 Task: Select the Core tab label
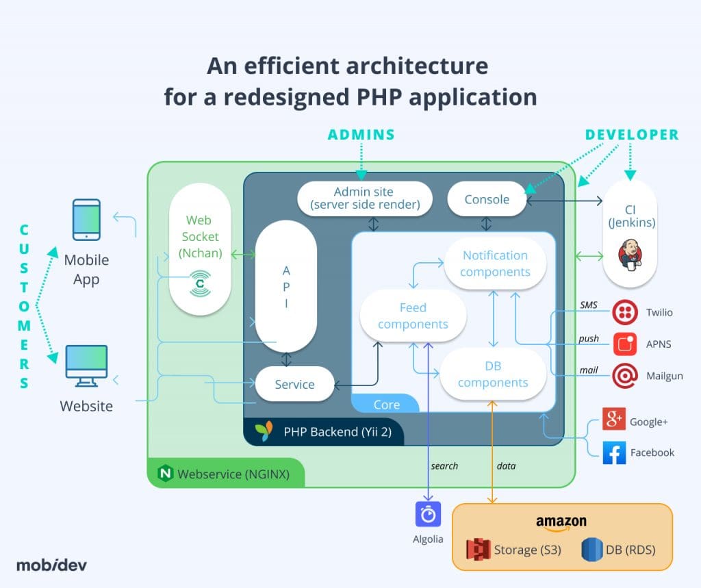(x=385, y=405)
